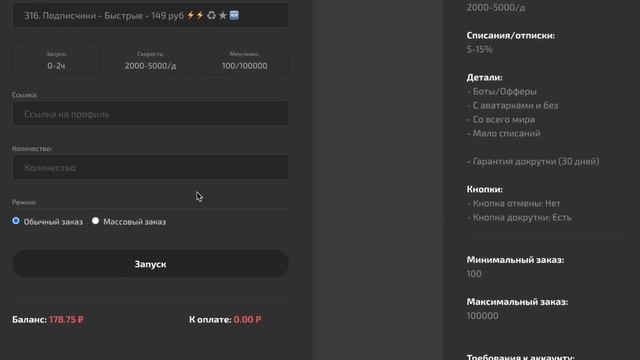This screenshot has height=360, width=640.
Task: Select the 'Обычный заказ' radio button
Action: click(x=16, y=221)
